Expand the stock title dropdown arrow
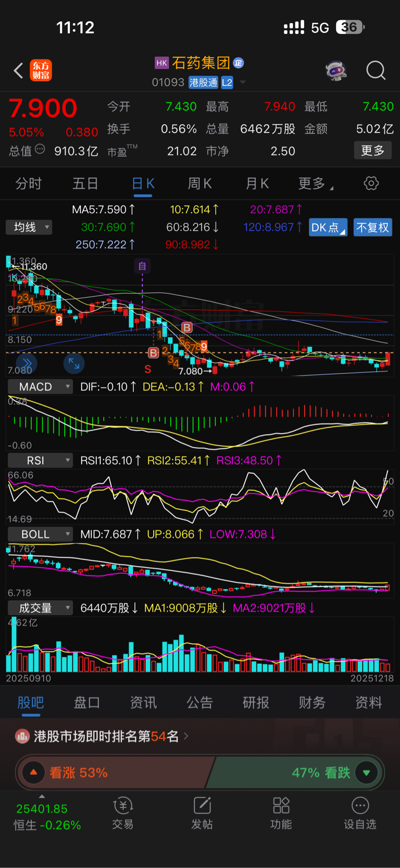 tap(243, 82)
